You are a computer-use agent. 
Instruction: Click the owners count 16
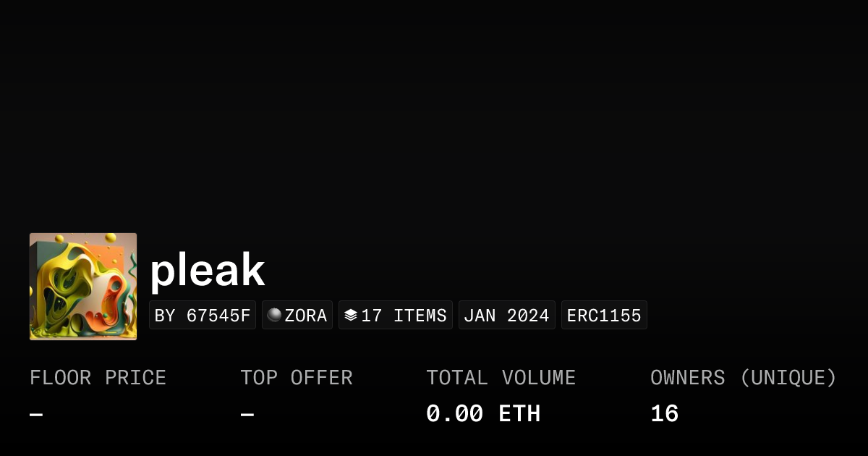click(x=664, y=414)
